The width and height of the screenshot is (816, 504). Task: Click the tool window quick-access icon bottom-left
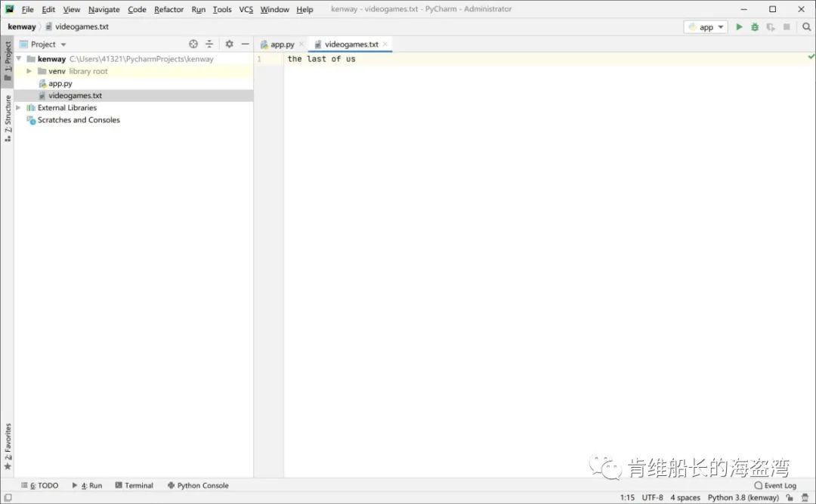pyautogui.click(x=8, y=498)
